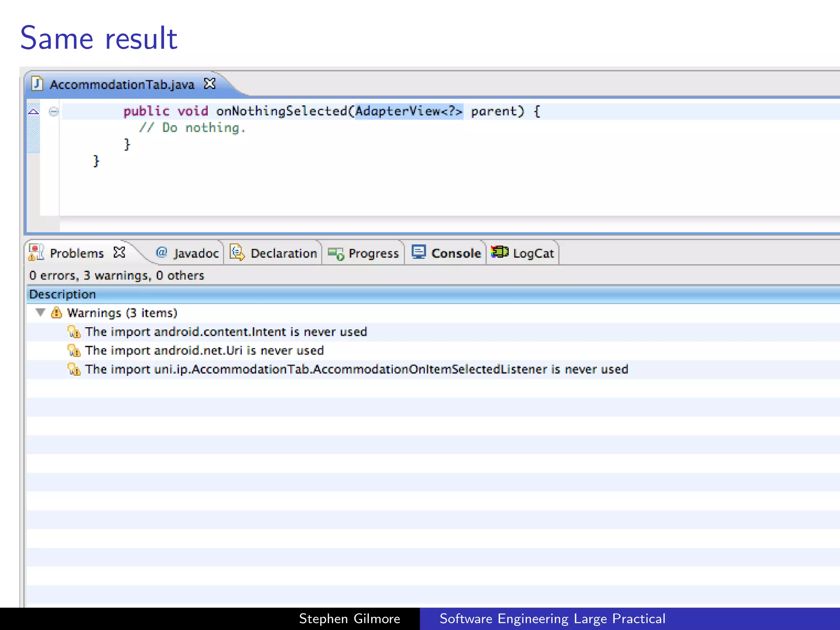Click the 'parent' parameter name
Image resolution: width=840 pixels, height=630 pixels.
494,112
